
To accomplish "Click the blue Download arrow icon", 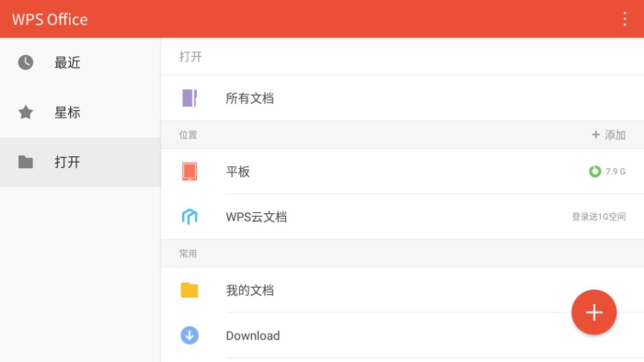I will (x=190, y=335).
